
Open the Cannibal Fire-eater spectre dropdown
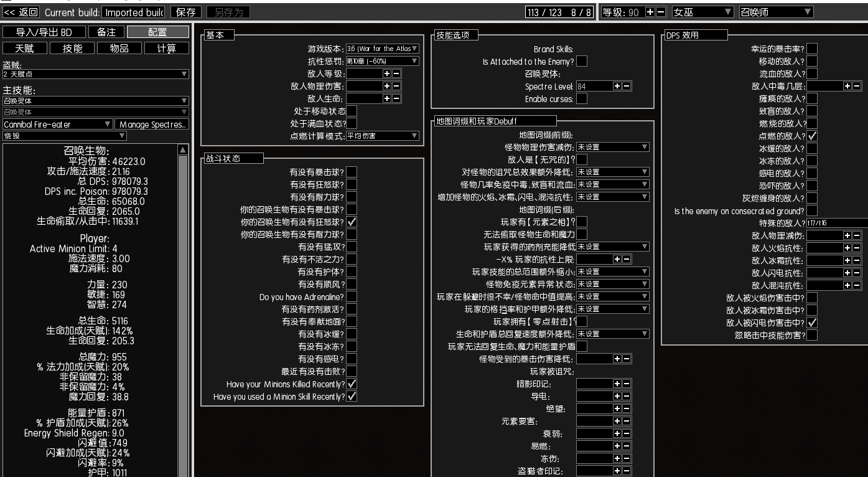(x=57, y=125)
